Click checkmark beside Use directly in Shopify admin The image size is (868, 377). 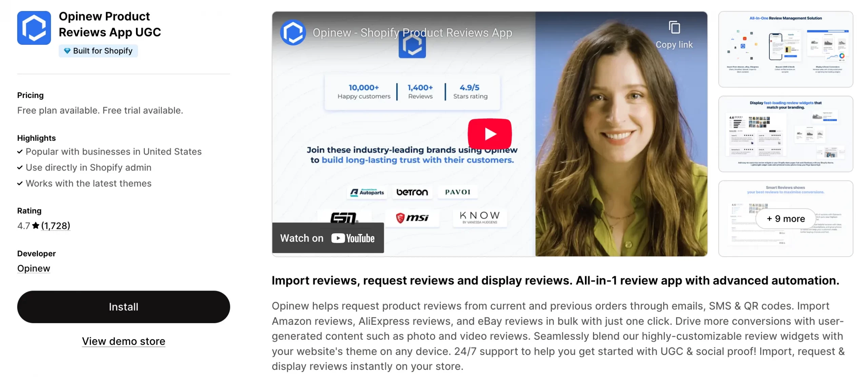[20, 167]
